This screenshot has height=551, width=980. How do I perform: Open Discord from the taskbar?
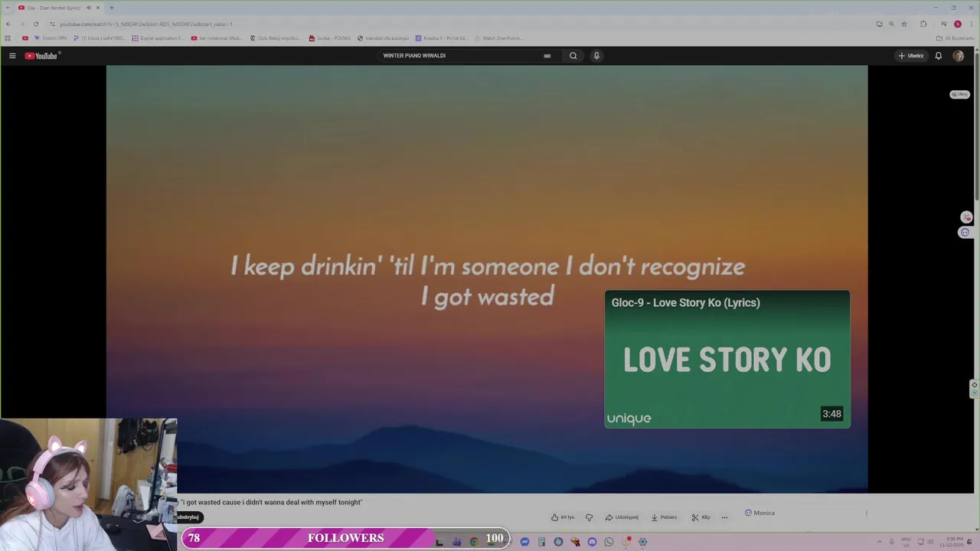pyautogui.click(x=592, y=542)
